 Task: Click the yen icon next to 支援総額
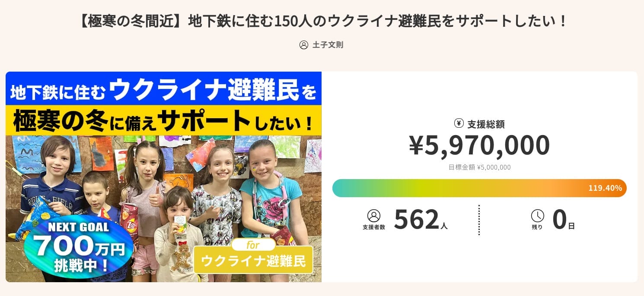tap(459, 123)
